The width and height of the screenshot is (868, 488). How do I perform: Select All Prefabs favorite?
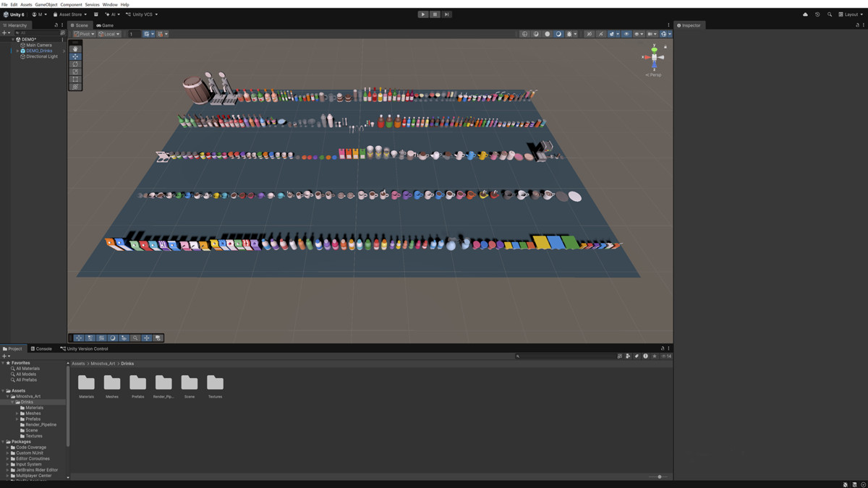pos(26,380)
